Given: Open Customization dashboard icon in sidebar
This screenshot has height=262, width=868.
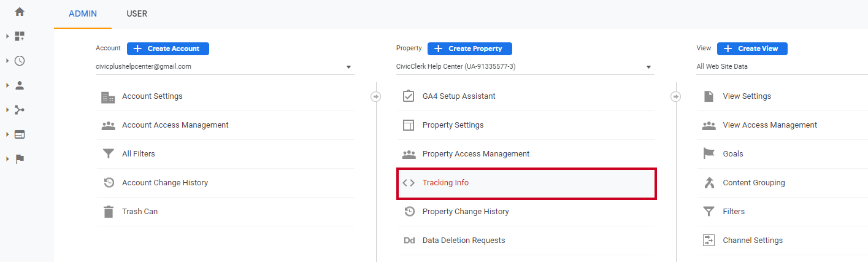Looking at the screenshot, I should point(20,36).
